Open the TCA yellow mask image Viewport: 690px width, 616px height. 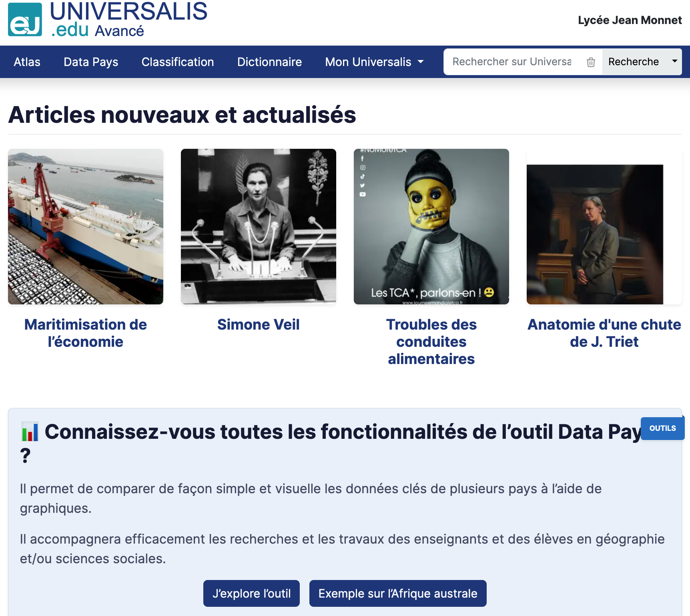coord(431,226)
